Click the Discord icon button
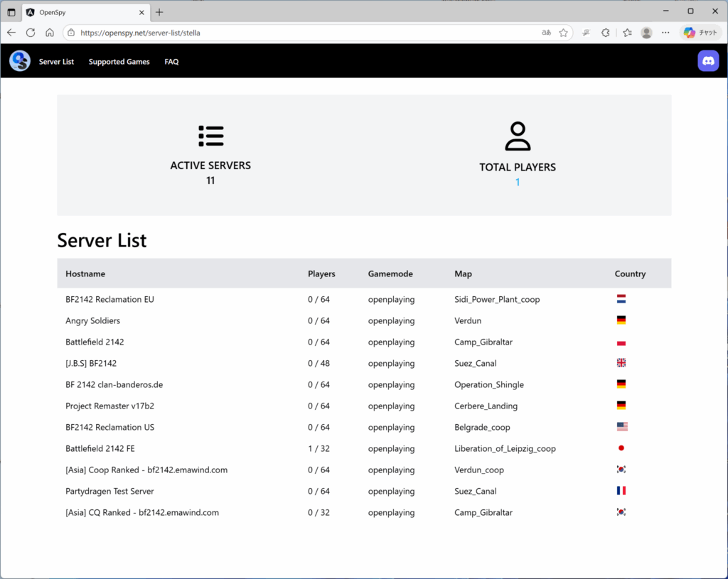The height and width of the screenshot is (579, 728). point(708,61)
